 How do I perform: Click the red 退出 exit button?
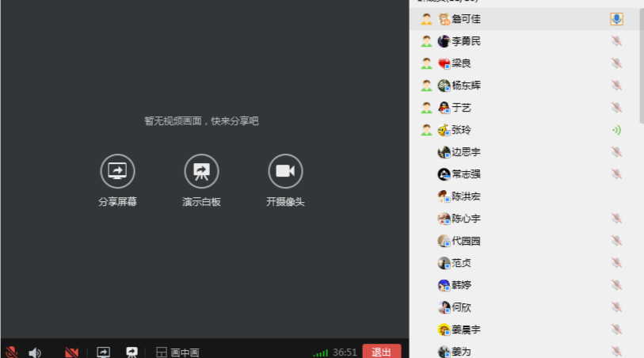pos(381,352)
